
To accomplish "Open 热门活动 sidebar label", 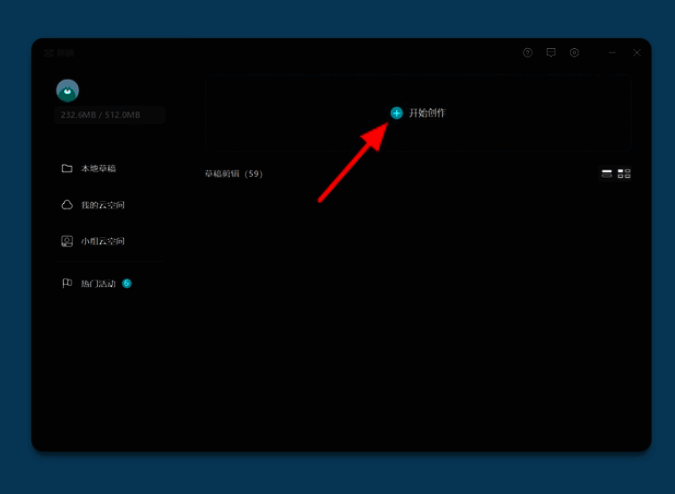I will [98, 284].
